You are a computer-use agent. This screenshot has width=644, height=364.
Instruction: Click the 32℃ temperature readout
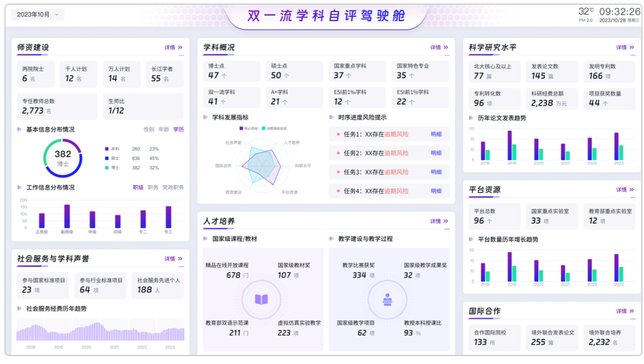click(x=586, y=12)
